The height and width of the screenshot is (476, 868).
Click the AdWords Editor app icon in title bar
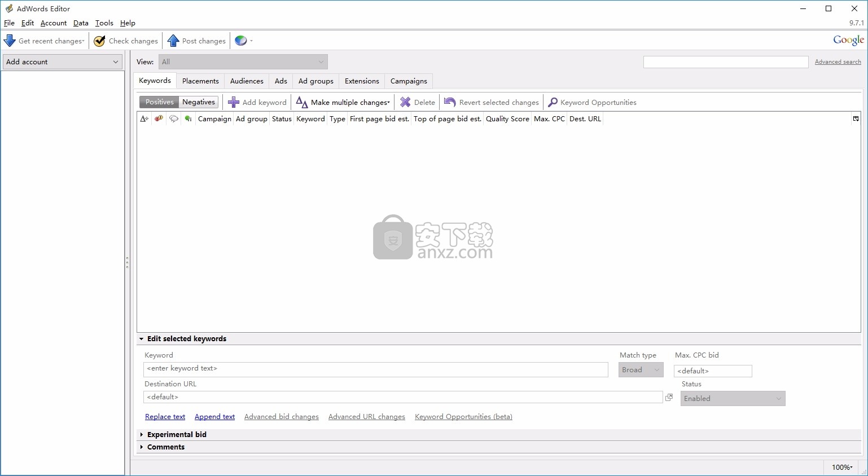[x=9, y=8]
